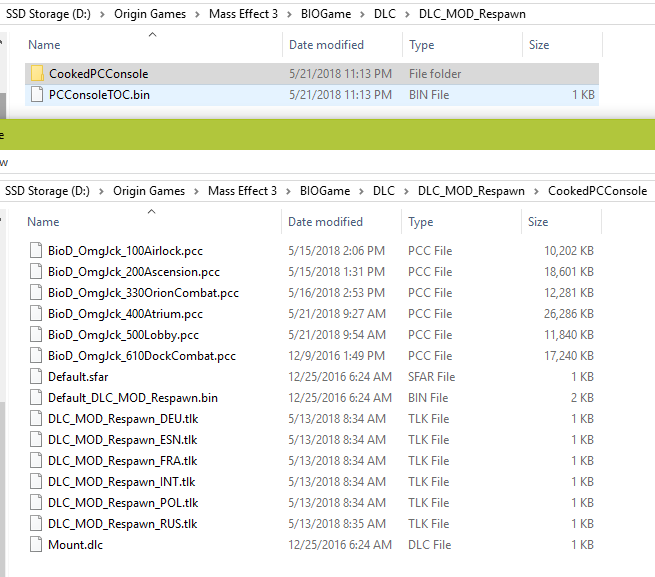Image resolution: width=655 pixels, height=577 pixels.
Task: Sort top pane by Name column header
Action: (44, 45)
